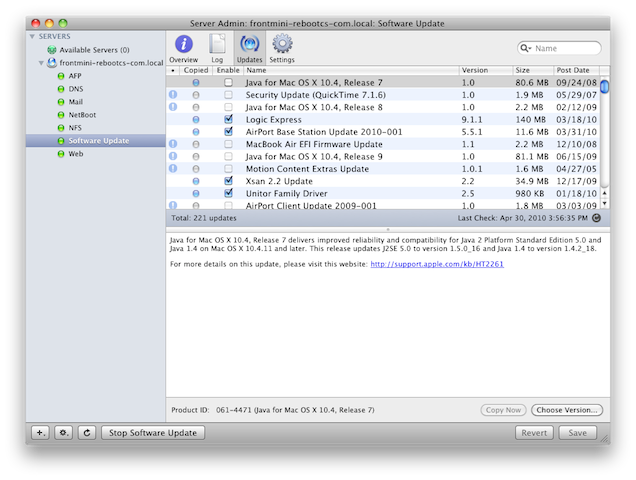Click the Name search field
The image size is (636, 480).
pyautogui.click(x=565, y=48)
